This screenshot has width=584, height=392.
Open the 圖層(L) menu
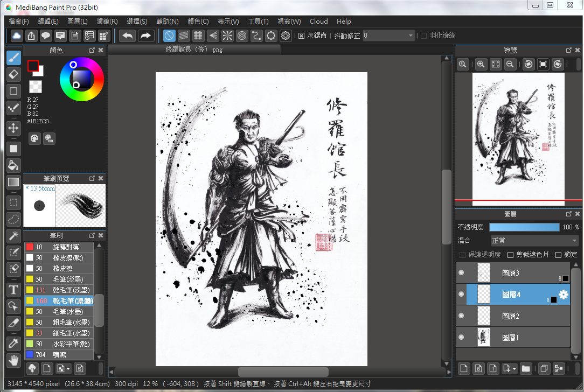pos(78,22)
